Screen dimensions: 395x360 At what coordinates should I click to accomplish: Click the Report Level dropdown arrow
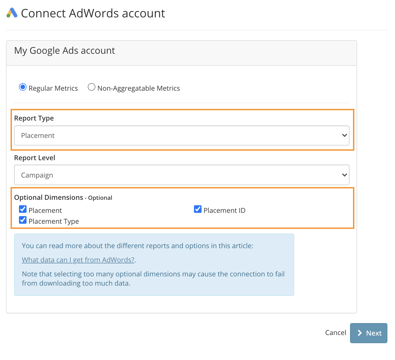click(x=344, y=175)
